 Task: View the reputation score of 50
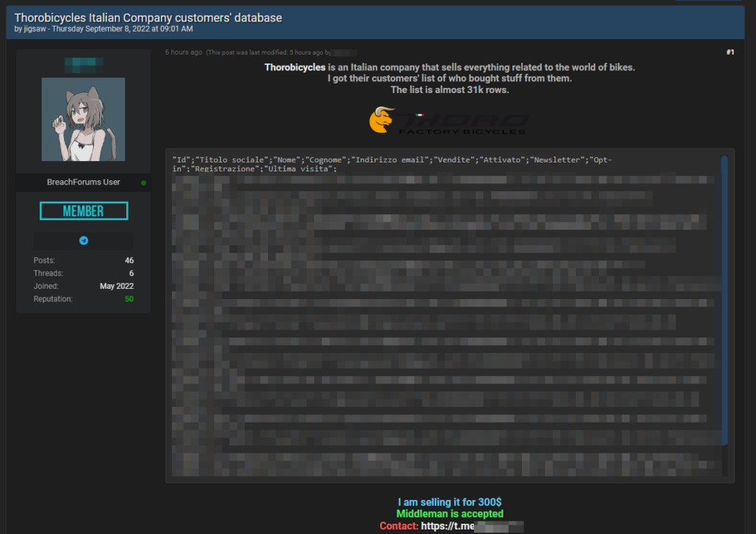click(x=128, y=299)
